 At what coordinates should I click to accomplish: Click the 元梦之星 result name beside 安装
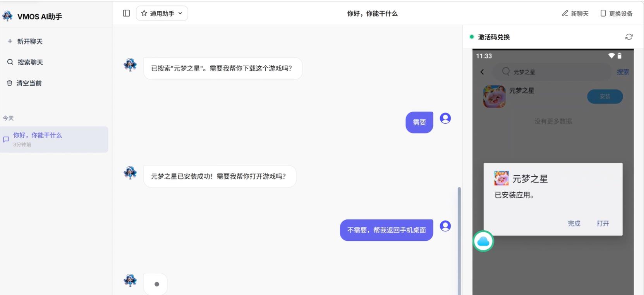click(x=521, y=90)
